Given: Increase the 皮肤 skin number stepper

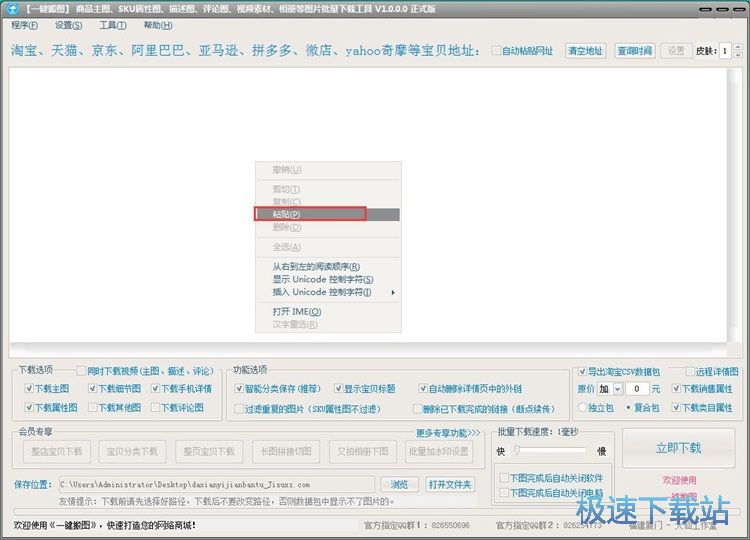Looking at the screenshot, I should point(737,47).
